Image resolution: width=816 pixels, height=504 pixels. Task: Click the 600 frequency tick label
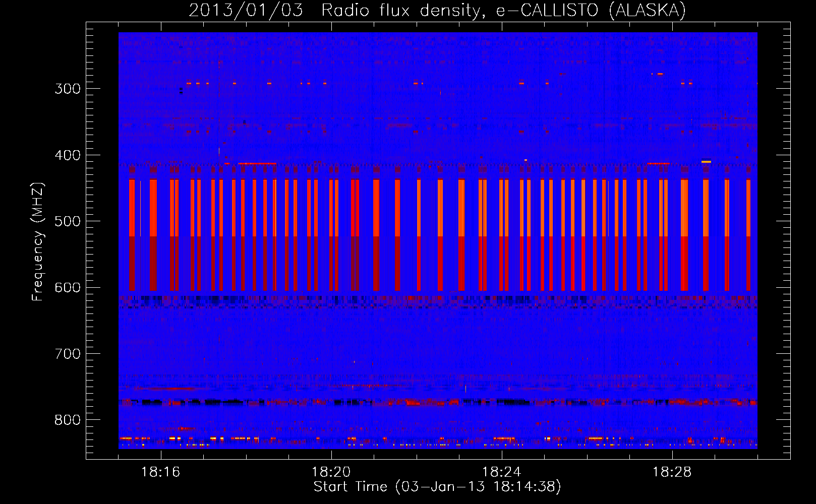[x=68, y=288]
